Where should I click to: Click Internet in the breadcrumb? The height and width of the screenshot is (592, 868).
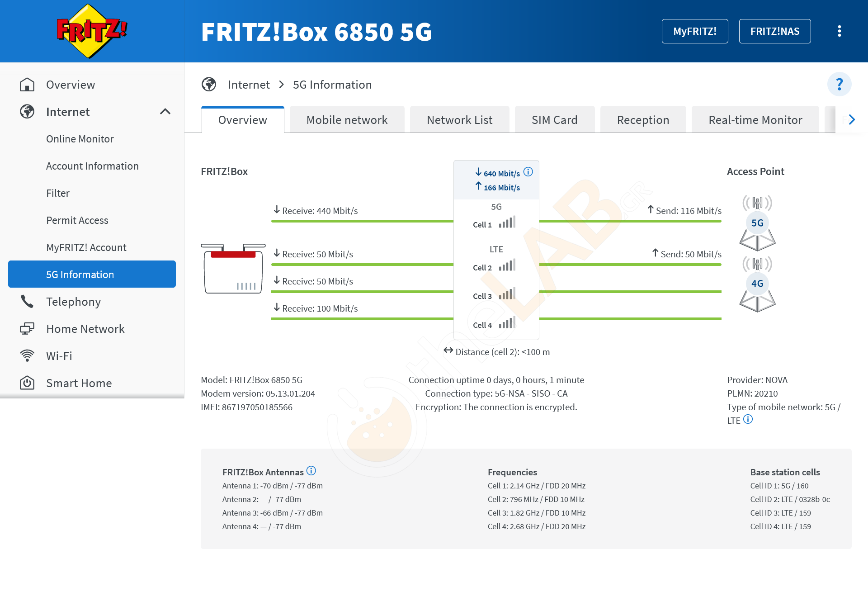point(249,85)
